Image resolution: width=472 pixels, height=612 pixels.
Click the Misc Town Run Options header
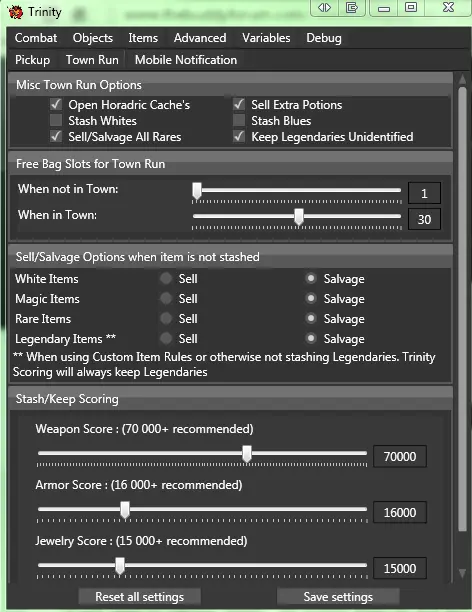[x=231, y=85]
